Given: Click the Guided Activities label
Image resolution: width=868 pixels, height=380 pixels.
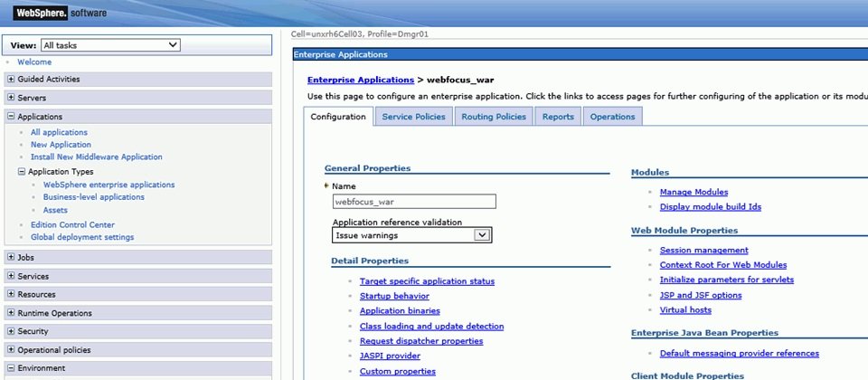Looking at the screenshot, I should click(x=49, y=80).
